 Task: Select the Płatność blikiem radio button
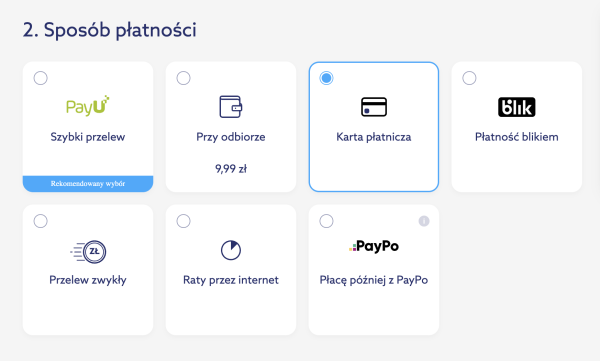469,78
